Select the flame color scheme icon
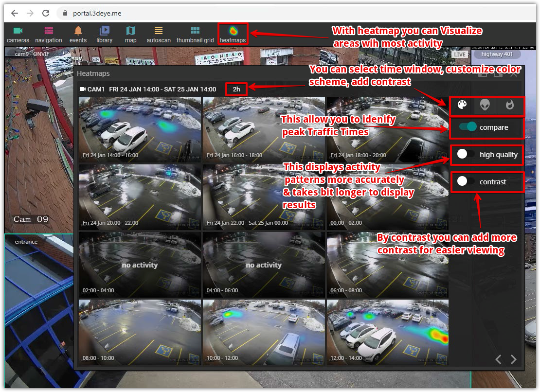 pos(510,105)
